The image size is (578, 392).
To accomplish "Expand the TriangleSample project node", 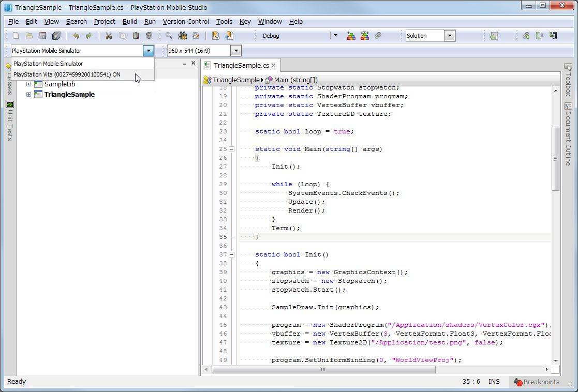I will tap(28, 94).
